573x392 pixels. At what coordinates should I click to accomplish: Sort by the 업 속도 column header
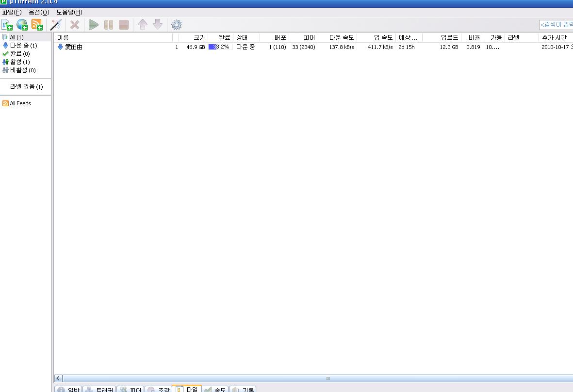pyautogui.click(x=377, y=38)
